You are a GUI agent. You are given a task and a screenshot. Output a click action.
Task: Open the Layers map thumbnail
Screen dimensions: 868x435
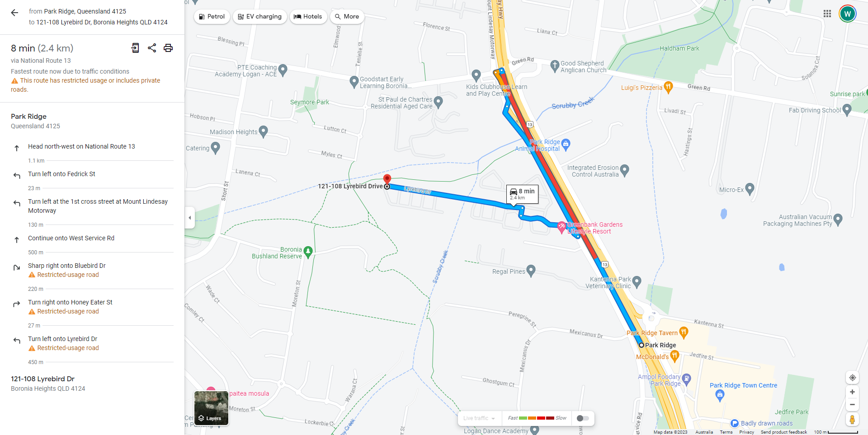[211, 408]
